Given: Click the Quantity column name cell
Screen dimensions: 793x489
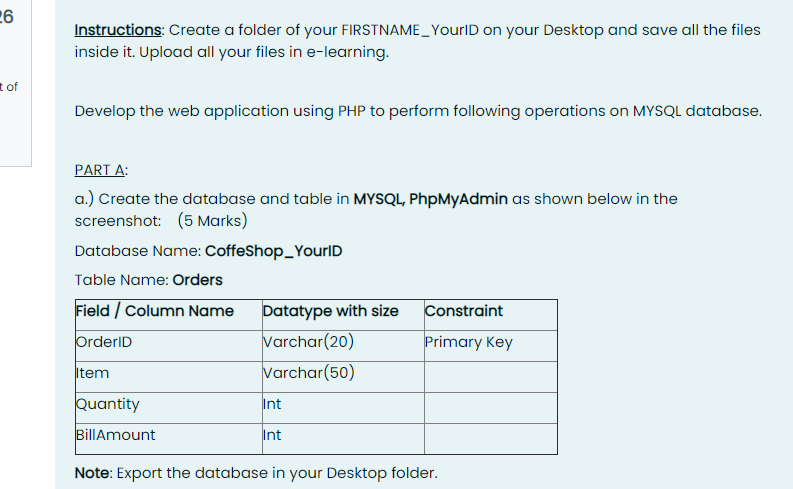Looking at the screenshot, I should pyautogui.click(x=169, y=408).
